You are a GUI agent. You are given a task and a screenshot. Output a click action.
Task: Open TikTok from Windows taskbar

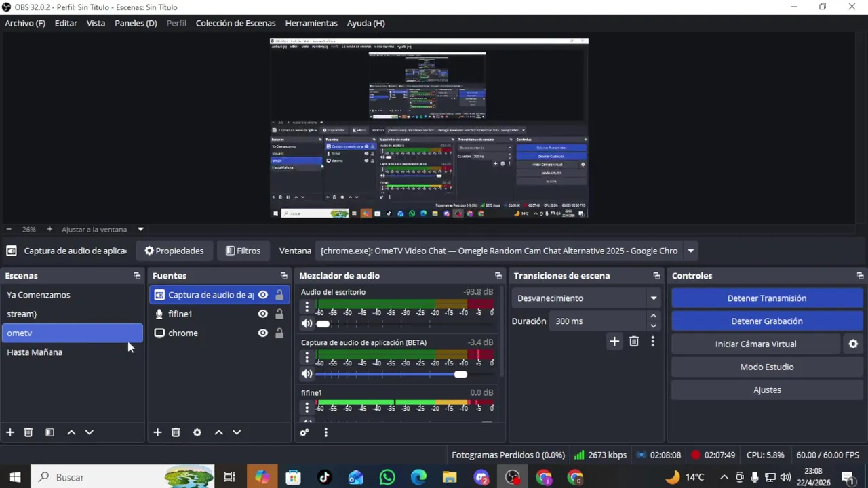pyautogui.click(x=325, y=477)
